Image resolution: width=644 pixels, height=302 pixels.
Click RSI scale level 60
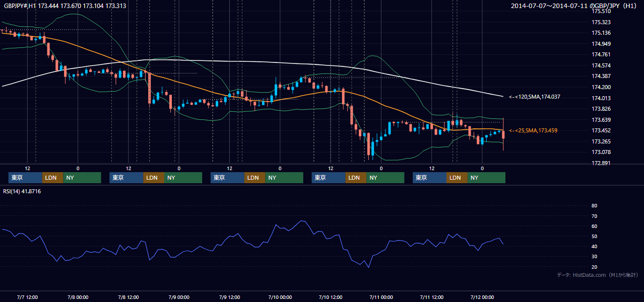point(594,226)
